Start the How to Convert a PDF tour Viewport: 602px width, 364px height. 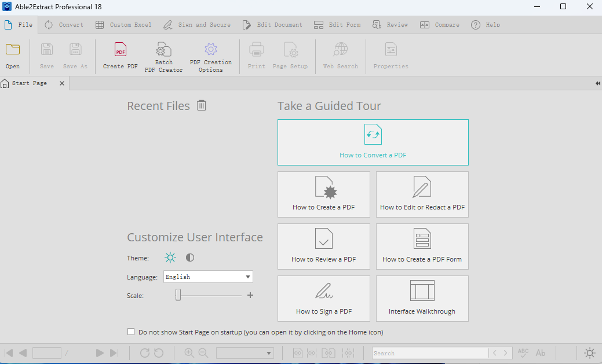coord(373,142)
